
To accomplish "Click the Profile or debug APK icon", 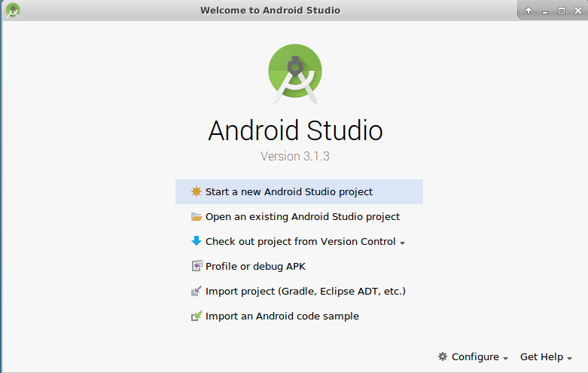I will 197,266.
